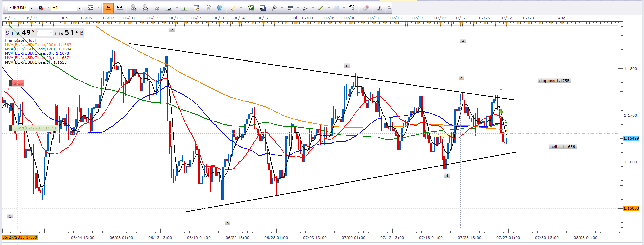Click the Short position order label
Viewport: 644px width, 245px height.
tap(34, 128)
